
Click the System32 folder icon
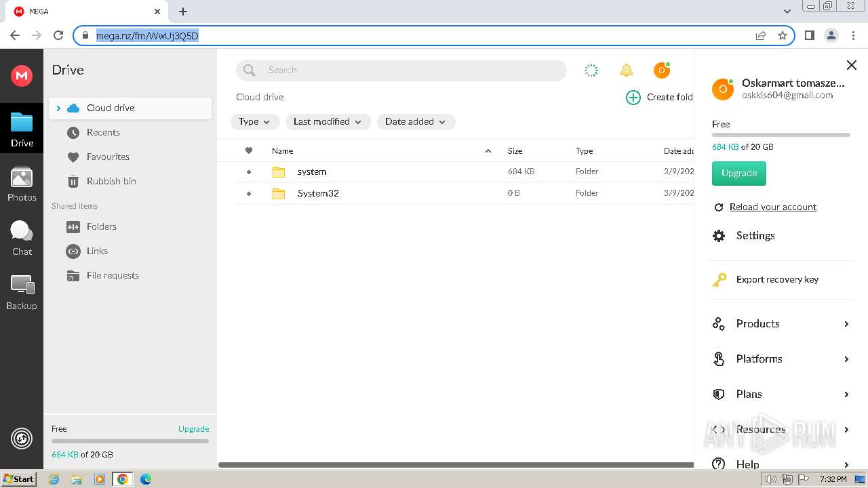[279, 193]
